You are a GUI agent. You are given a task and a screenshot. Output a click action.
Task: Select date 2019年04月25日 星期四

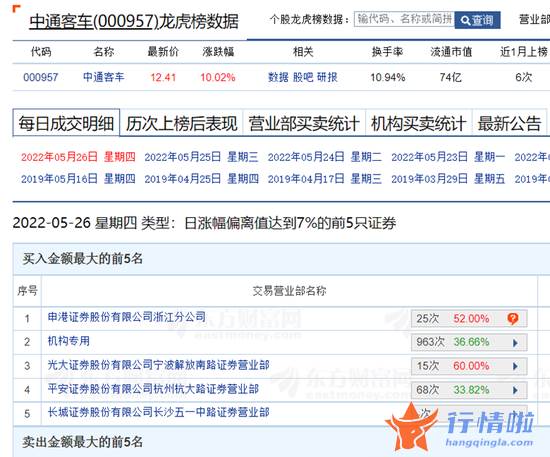[x=201, y=179]
